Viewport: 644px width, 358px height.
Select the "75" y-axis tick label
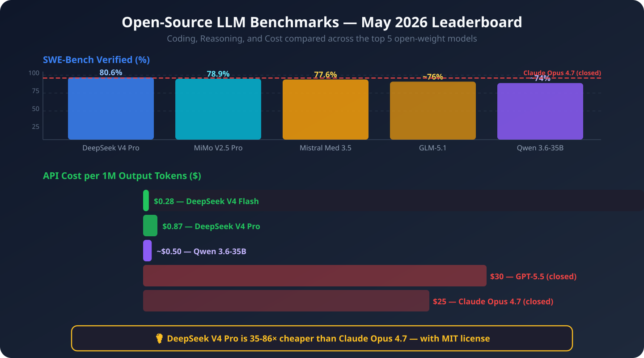click(36, 91)
